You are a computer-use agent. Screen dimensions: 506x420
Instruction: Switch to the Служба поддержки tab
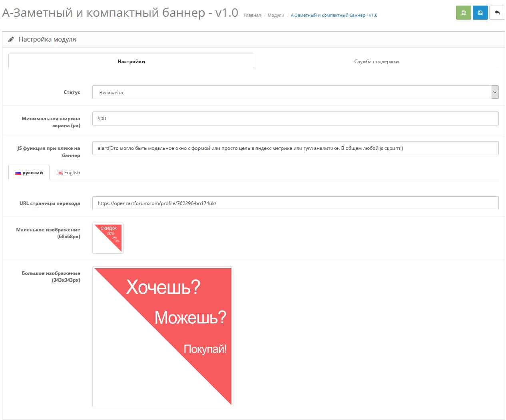coord(377,62)
